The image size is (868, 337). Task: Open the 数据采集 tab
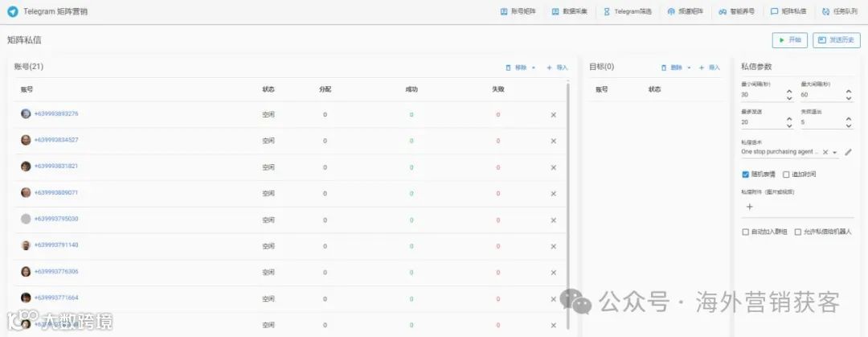[570, 11]
